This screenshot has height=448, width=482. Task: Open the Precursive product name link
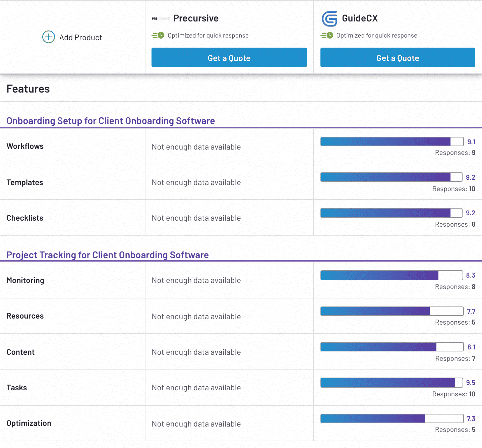pyautogui.click(x=196, y=18)
